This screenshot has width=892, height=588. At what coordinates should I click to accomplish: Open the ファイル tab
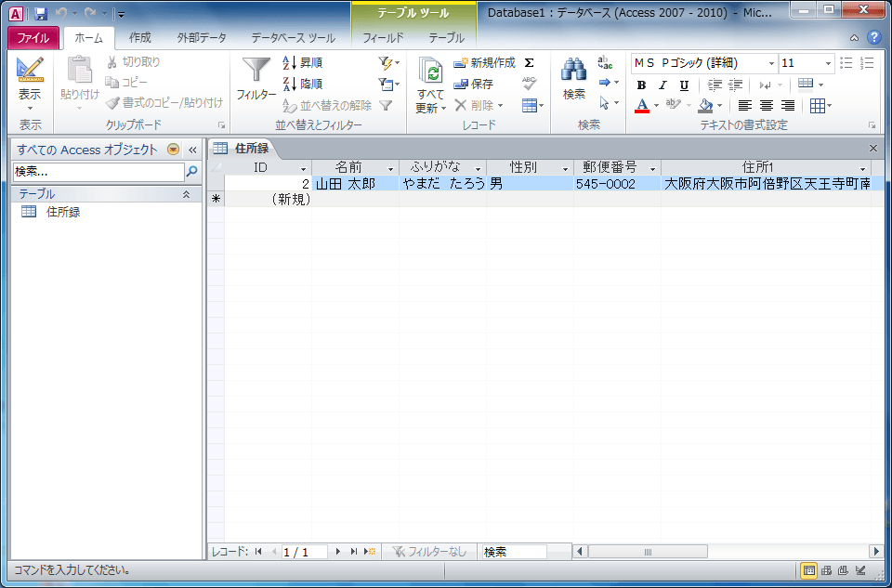[33, 38]
